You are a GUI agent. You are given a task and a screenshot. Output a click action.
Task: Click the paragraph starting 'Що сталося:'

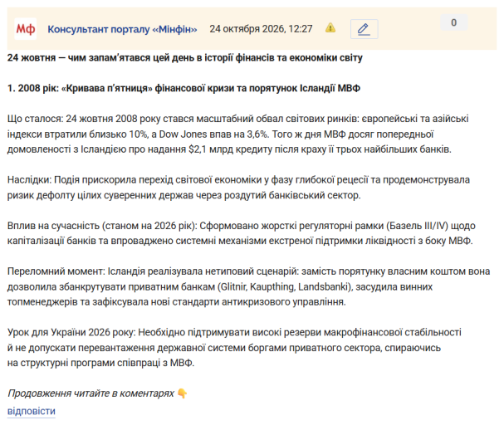click(237, 134)
